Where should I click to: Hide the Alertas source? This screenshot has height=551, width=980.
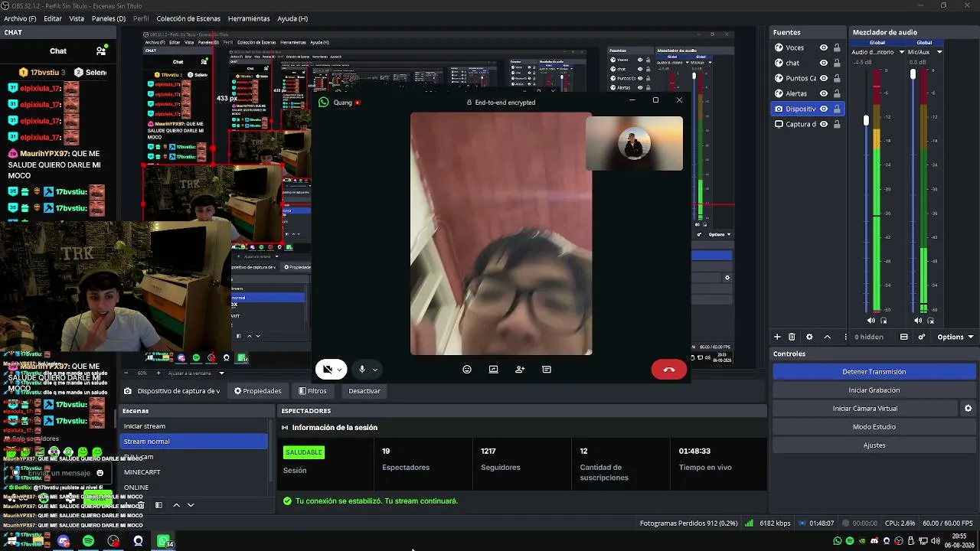[824, 93]
